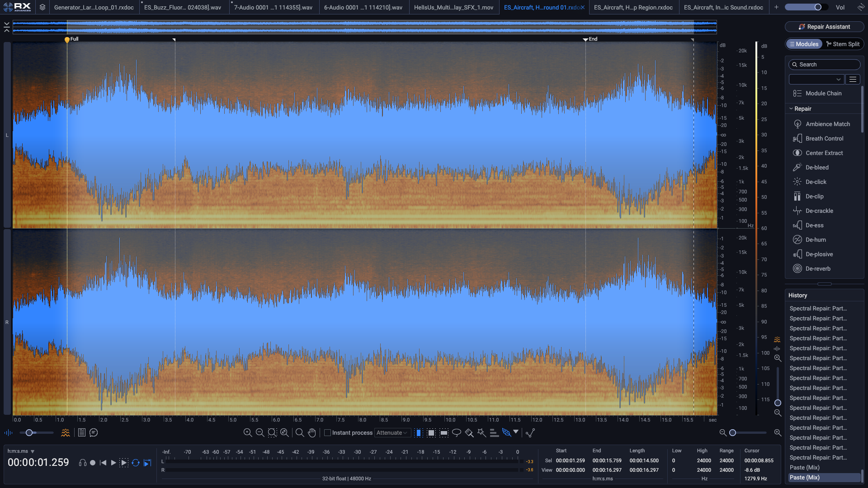Open the De-ess module
This screenshot has height=488, width=868.
click(824, 225)
